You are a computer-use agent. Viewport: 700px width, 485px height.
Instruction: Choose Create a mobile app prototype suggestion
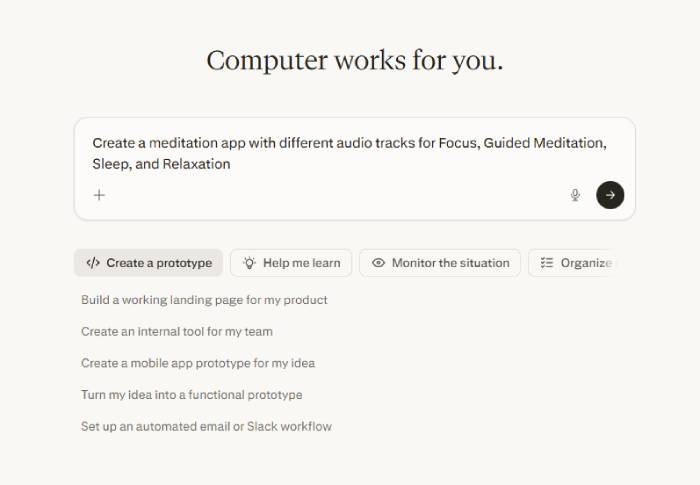198,363
